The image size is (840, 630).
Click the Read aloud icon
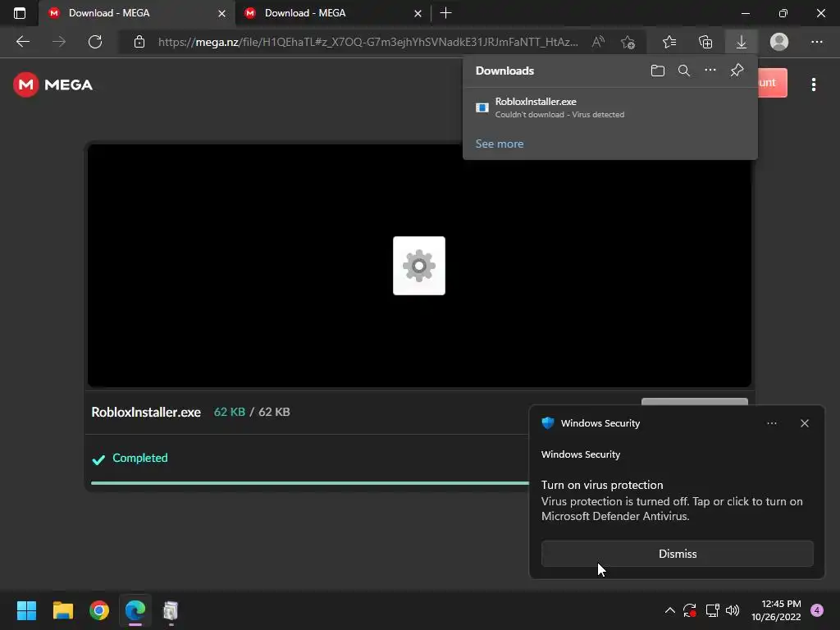[x=598, y=42]
